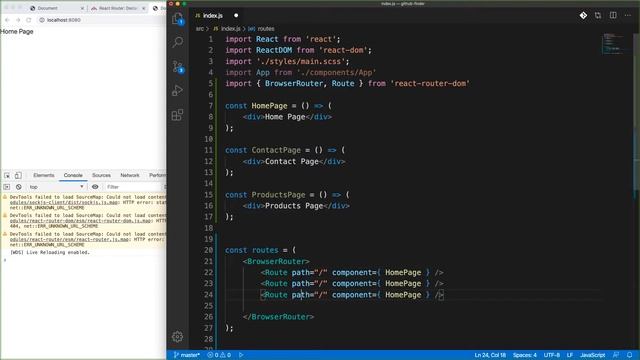640x360 pixels.
Task: Open the Explorer view in VS Code
Action: point(178,18)
